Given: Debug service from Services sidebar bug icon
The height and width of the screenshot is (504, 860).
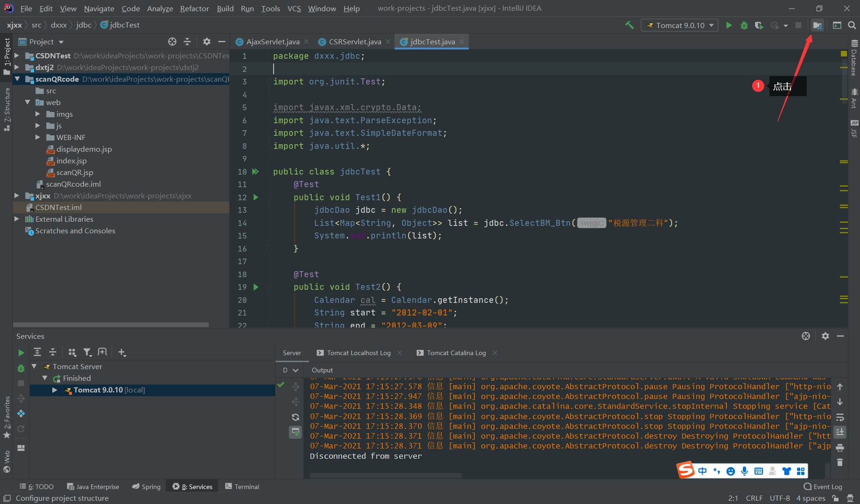Looking at the screenshot, I should click(x=21, y=368).
